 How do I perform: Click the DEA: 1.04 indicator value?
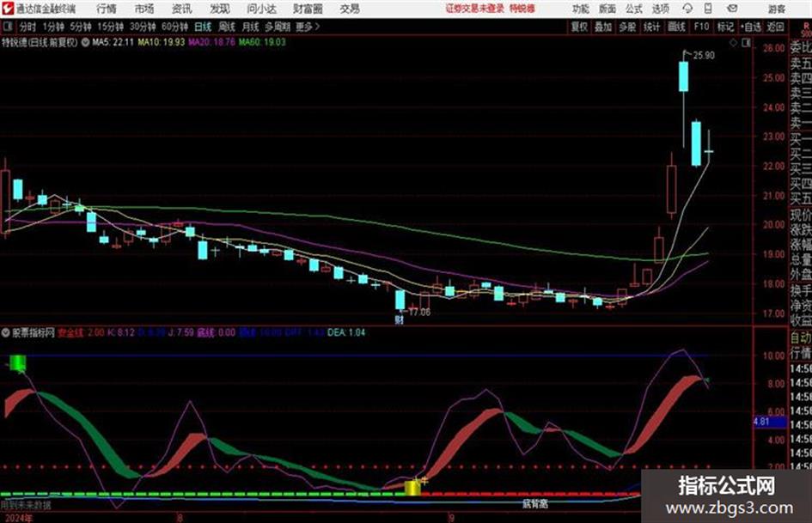(346, 332)
